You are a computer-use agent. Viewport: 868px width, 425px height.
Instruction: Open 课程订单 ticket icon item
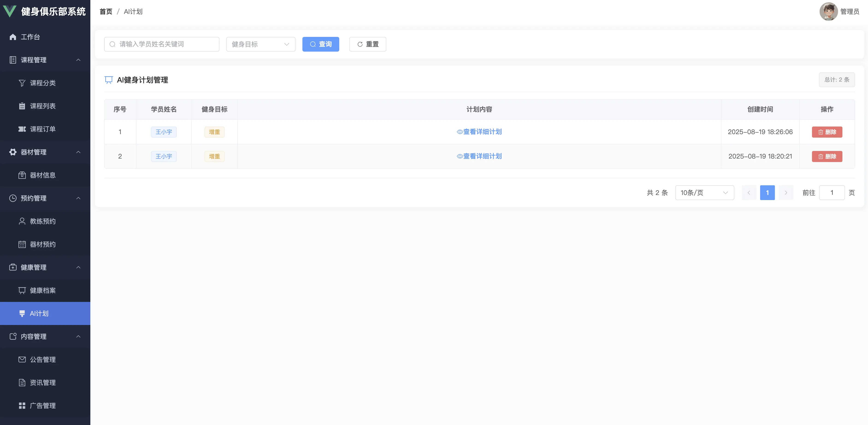(x=22, y=129)
